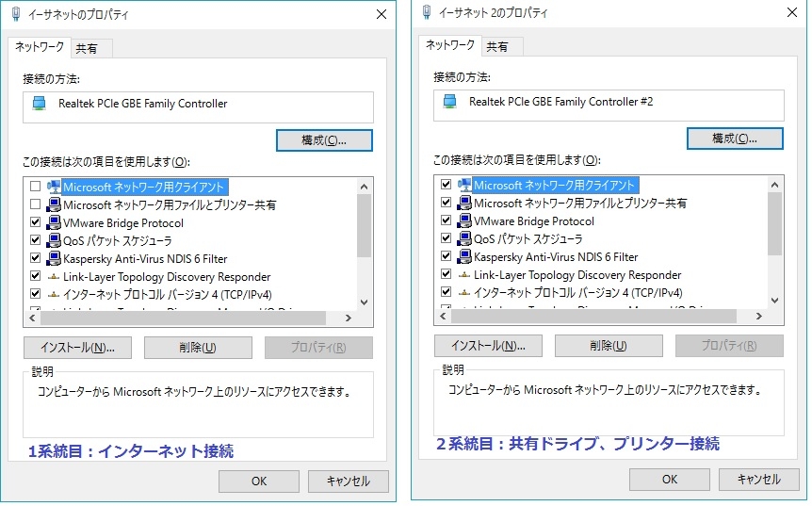812x506 pixels.
Task: Uncheck VMware Bridge Protocol in イーサネット window
Action: point(35,222)
